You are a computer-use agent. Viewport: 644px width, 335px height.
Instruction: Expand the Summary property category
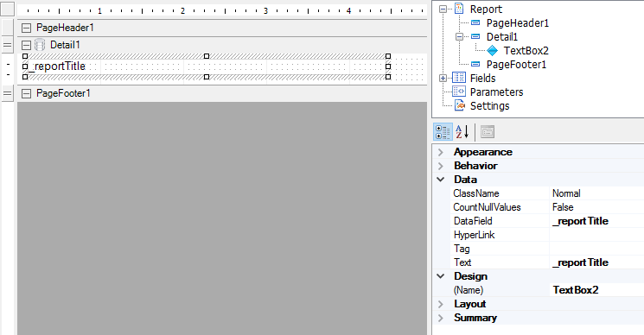coord(441,318)
